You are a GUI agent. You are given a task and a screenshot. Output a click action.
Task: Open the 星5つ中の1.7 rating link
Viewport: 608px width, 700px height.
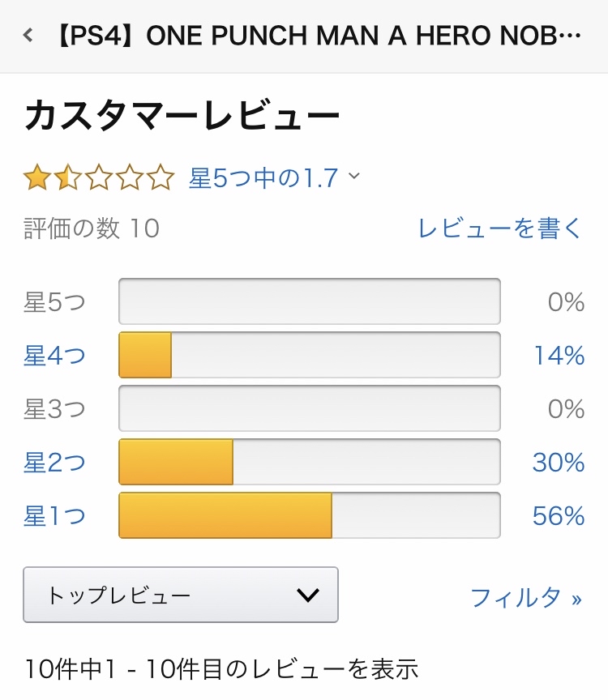(x=263, y=177)
